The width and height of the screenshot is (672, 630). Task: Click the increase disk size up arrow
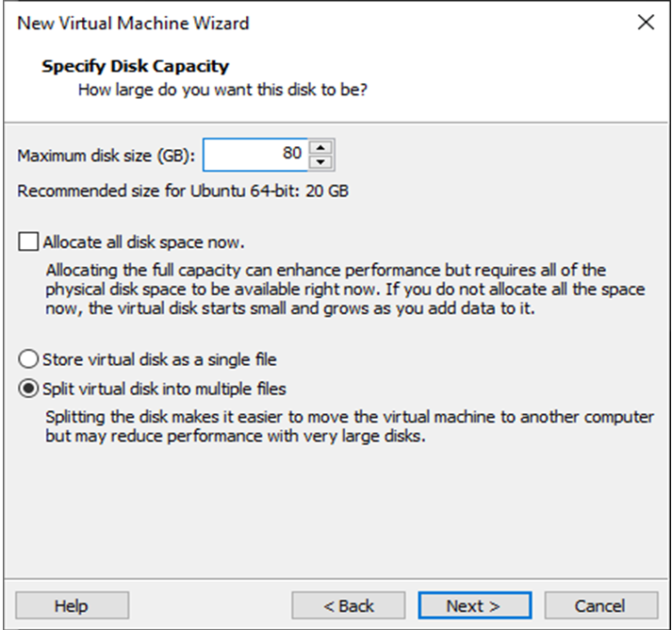coord(321,147)
